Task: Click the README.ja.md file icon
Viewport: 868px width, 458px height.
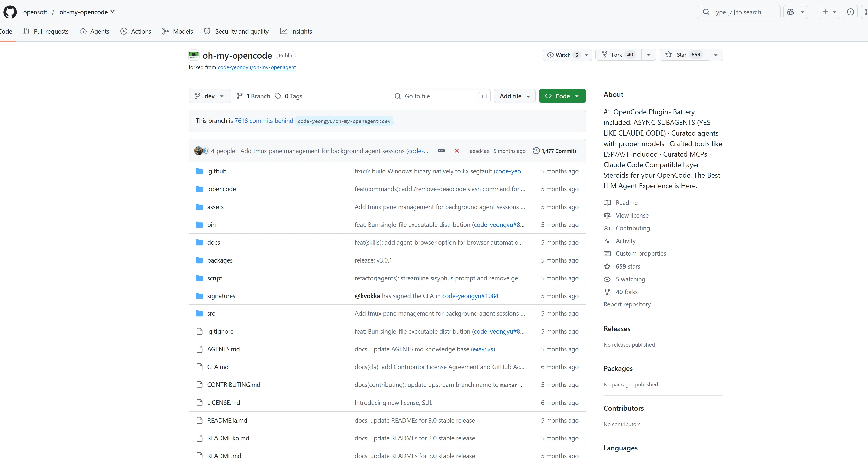Action: [x=199, y=421]
